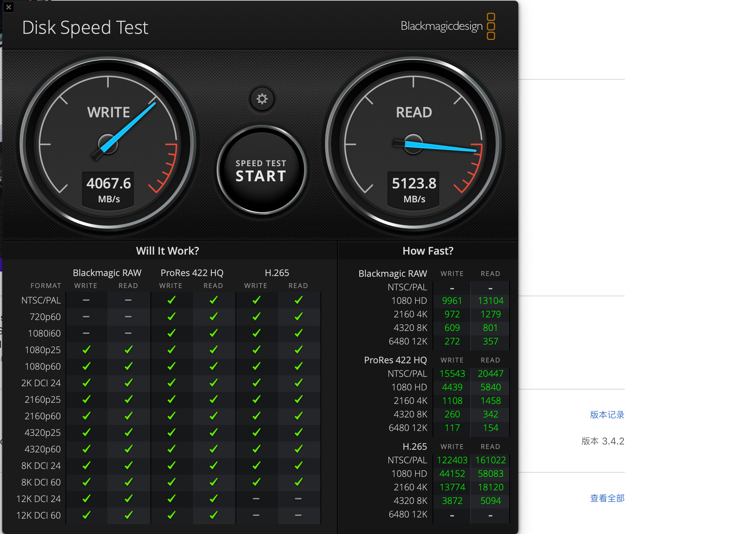756x534 pixels.
Task: Click H.265 4320 8K write value 3872
Action: (452, 501)
